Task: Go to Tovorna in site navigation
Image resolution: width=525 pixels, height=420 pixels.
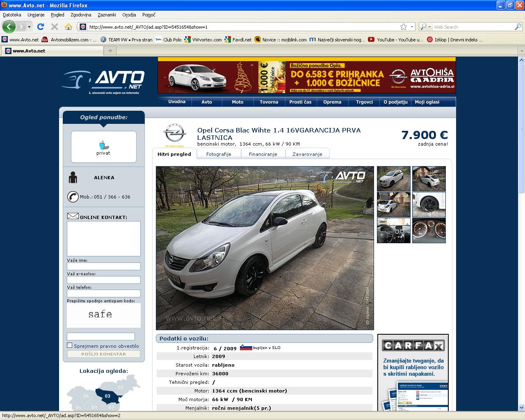Action: point(269,102)
